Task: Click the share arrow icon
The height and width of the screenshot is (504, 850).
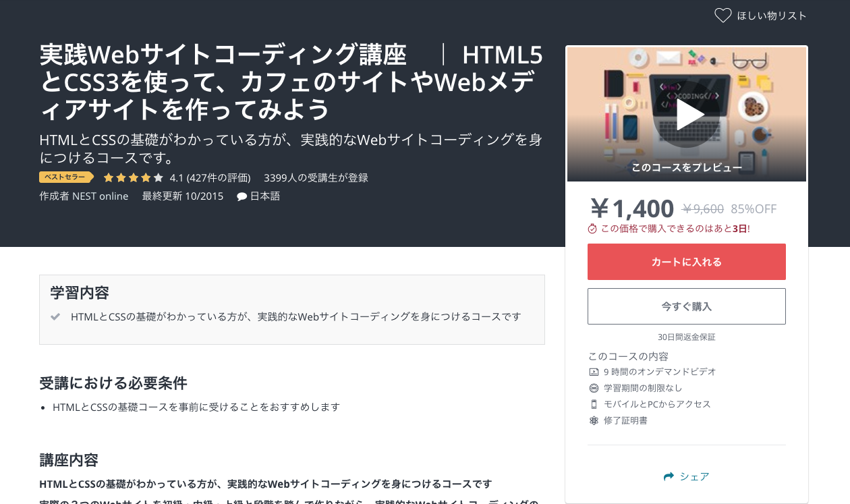Action: (669, 476)
